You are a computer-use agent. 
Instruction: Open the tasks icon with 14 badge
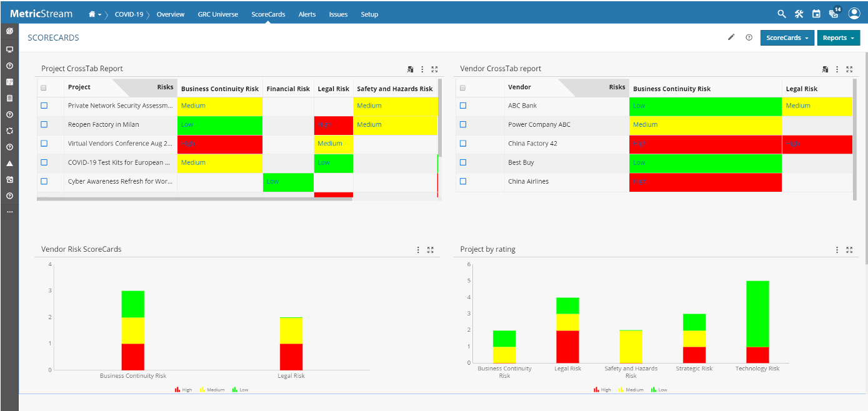pos(834,14)
